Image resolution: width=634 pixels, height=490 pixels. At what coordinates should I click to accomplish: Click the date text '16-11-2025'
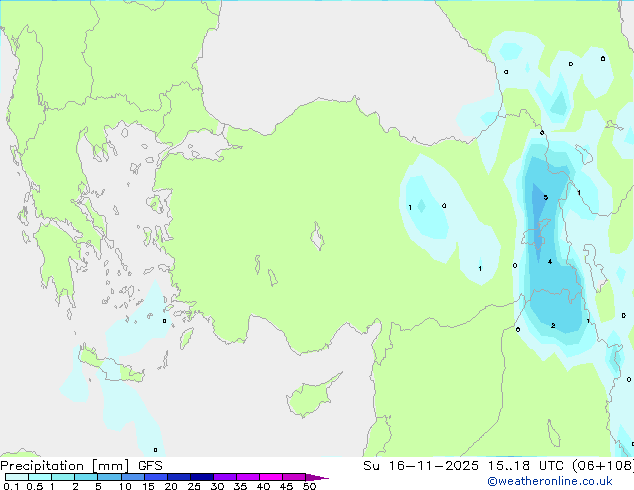433,466
